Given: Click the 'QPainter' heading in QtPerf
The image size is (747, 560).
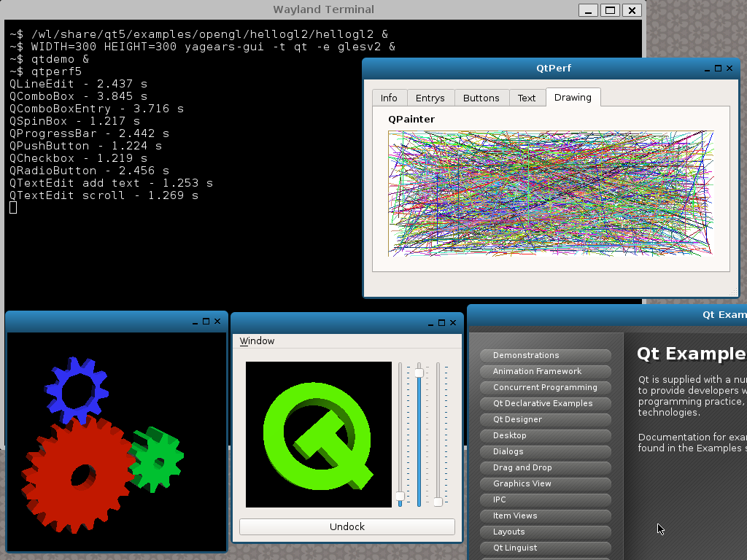Looking at the screenshot, I should click(x=411, y=119).
